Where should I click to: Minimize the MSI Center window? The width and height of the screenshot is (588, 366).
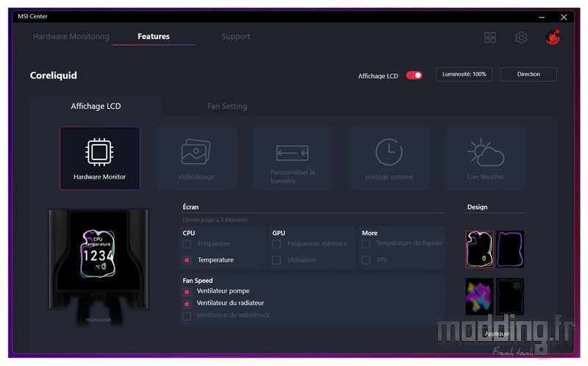click(542, 17)
